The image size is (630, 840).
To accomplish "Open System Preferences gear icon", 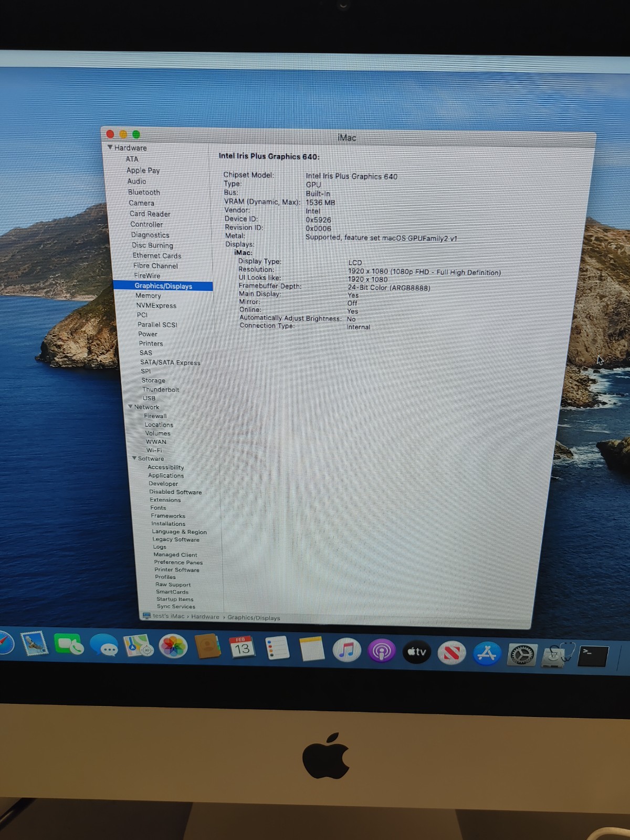I will 522,655.
